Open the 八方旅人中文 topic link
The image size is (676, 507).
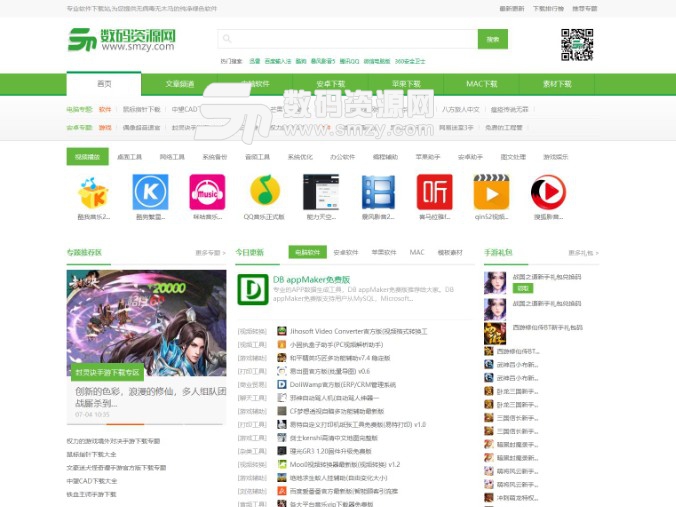click(460, 110)
